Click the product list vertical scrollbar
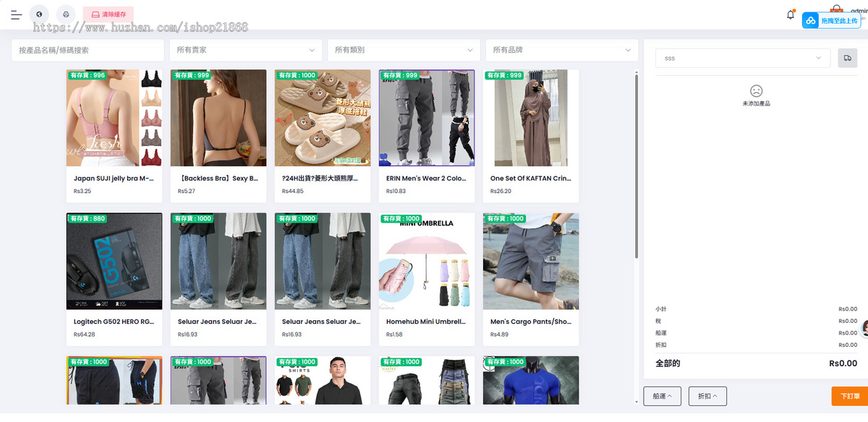 pyautogui.click(x=637, y=166)
